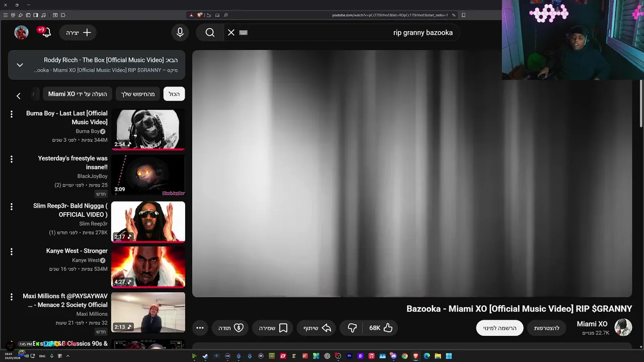Click the voice search microphone icon
The width and height of the screenshot is (644, 362).
pos(180,32)
